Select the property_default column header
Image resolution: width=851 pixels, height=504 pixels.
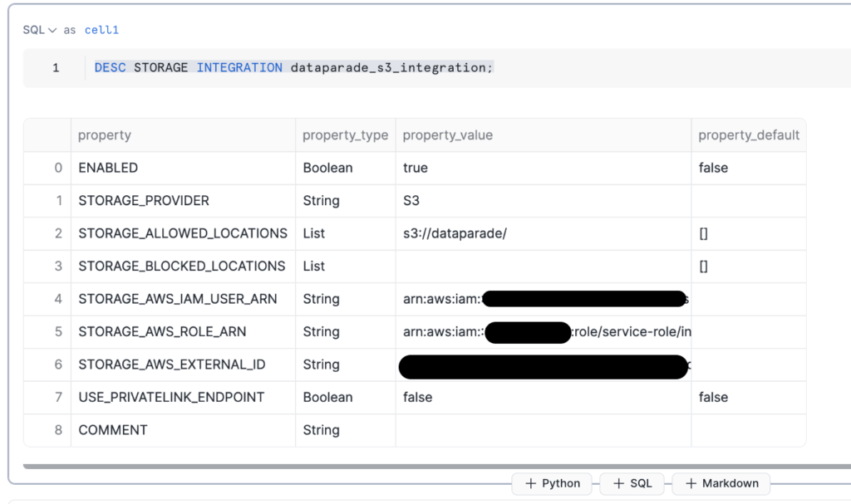click(x=750, y=135)
